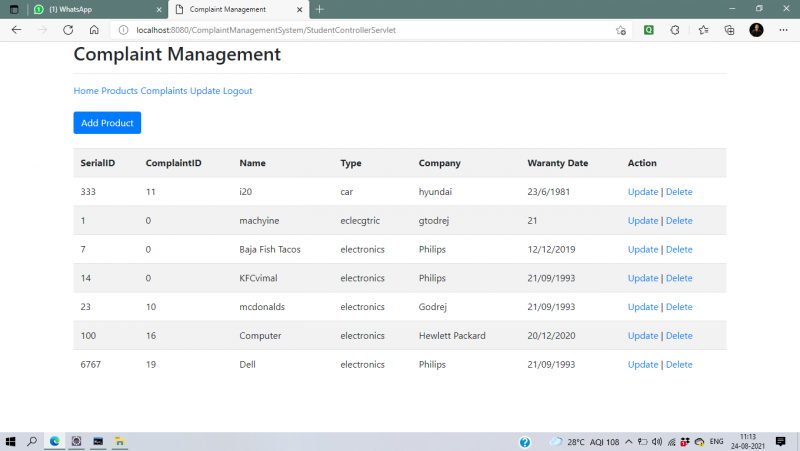The width and height of the screenshot is (800, 451).
Task: Open the browser extensions puzzle icon
Action: coord(675,30)
